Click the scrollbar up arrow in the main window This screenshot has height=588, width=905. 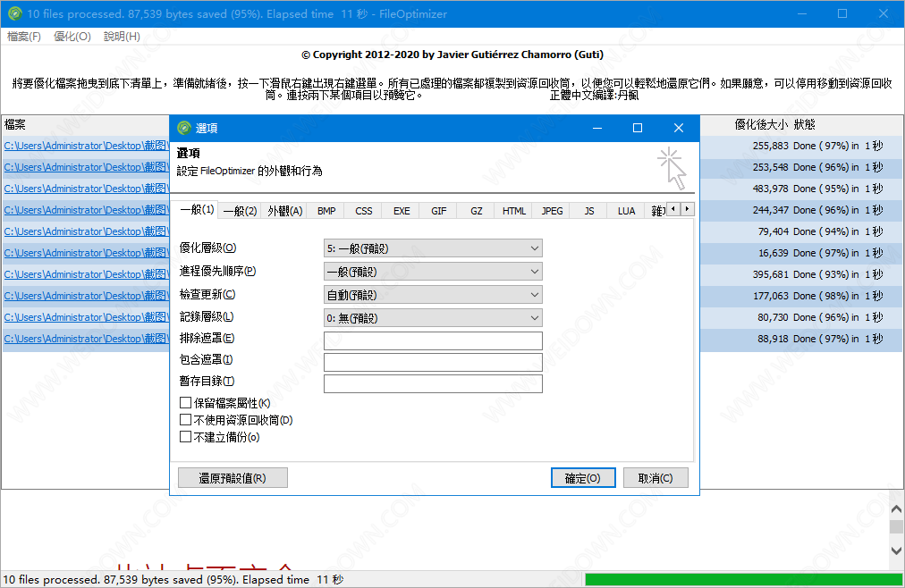tap(896, 509)
